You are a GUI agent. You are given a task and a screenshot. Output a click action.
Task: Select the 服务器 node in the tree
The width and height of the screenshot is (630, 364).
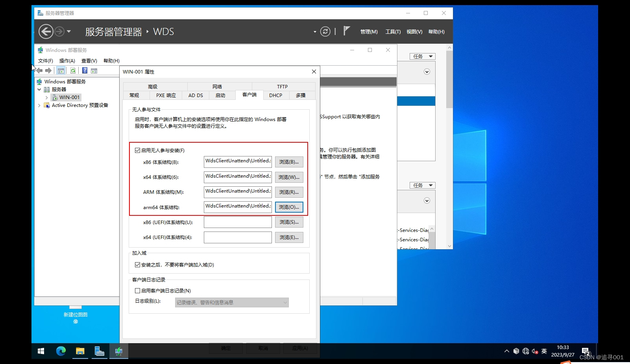tap(59, 90)
